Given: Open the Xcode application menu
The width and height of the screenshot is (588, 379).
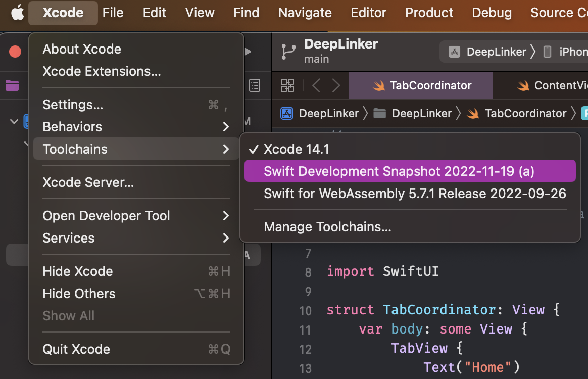Looking at the screenshot, I should (x=63, y=13).
